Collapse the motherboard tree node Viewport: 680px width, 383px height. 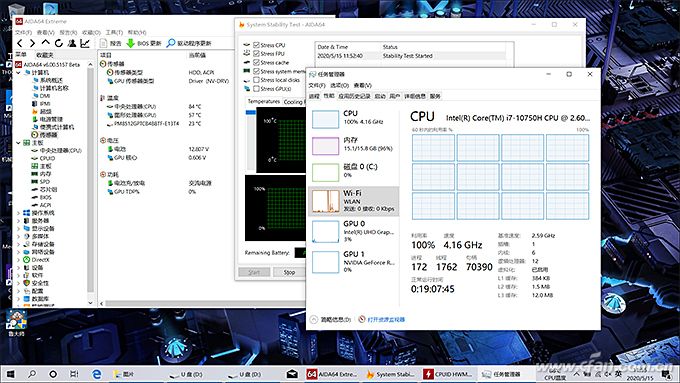tap(18, 143)
